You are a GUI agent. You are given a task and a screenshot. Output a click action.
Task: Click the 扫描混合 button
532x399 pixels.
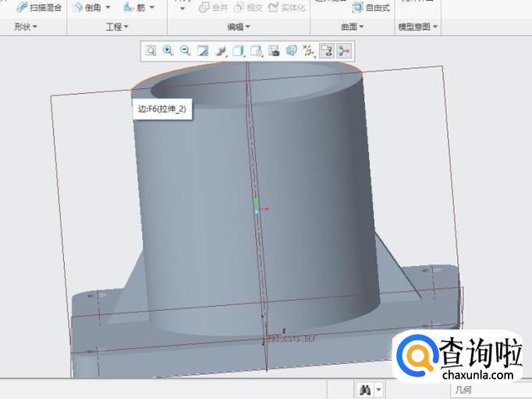pyautogui.click(x=39, y=8)
